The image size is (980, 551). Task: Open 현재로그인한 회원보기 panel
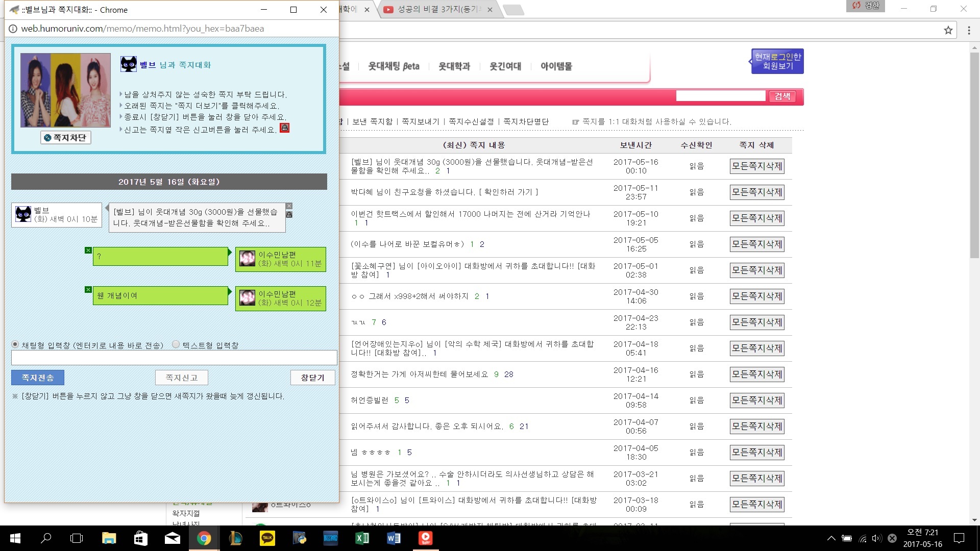[x=777, y=61]
